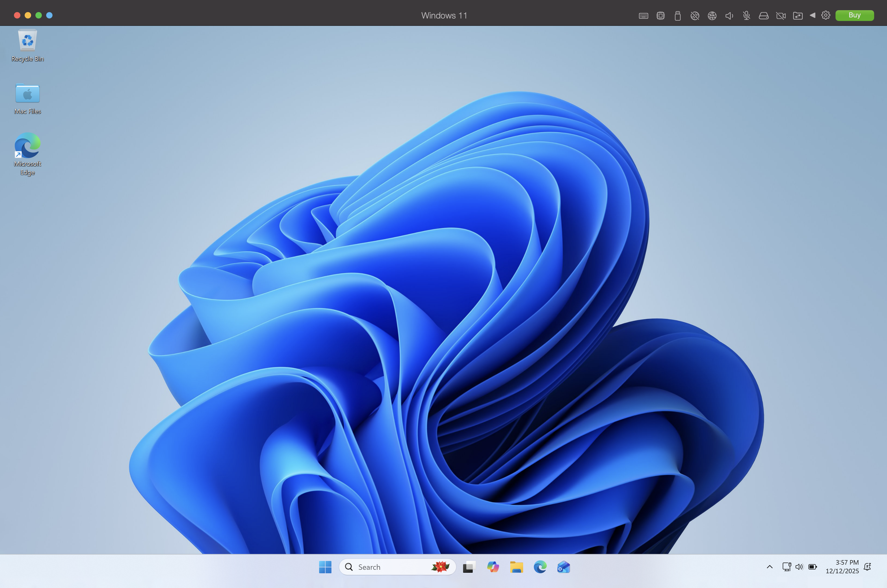Open the Windows Start menu
Viewport: 887px width, 588px height.
(325, 567)
